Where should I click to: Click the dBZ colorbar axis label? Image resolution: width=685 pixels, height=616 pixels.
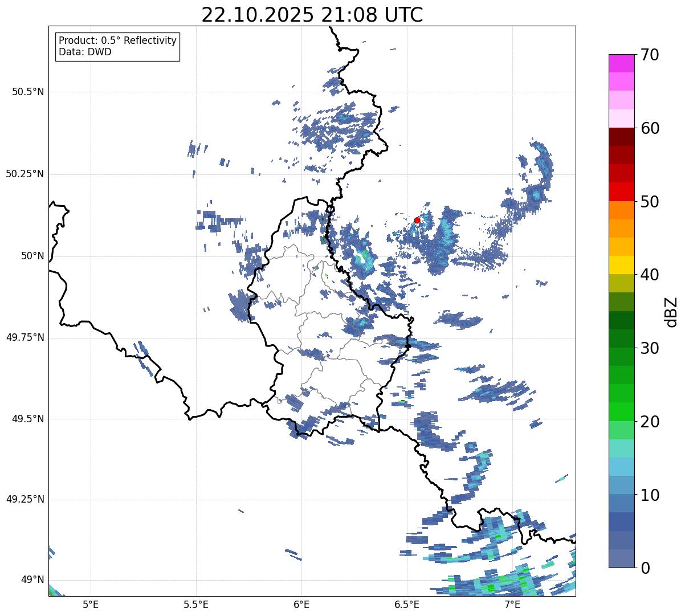pos(671,312)
